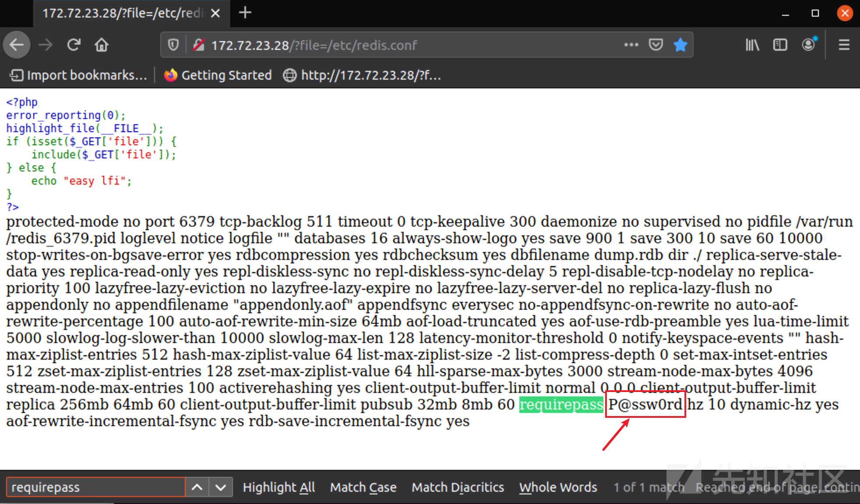
Task: Click the back navigation arrow
Action: pyautogui.click(x=17, y=45)
